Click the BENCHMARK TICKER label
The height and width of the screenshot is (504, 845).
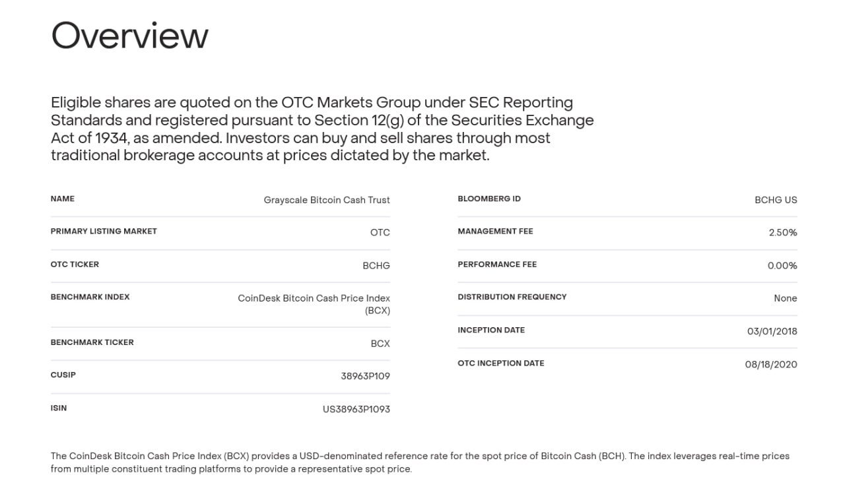tap(92, 342)
